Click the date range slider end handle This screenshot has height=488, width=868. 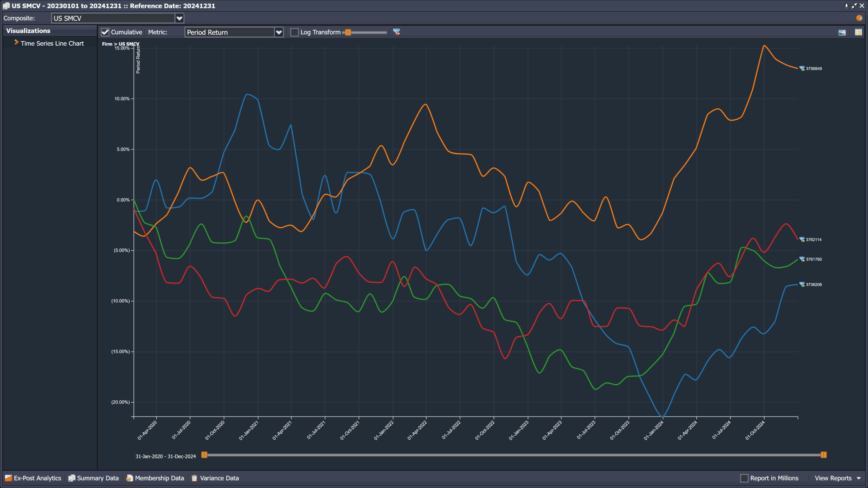824,455
